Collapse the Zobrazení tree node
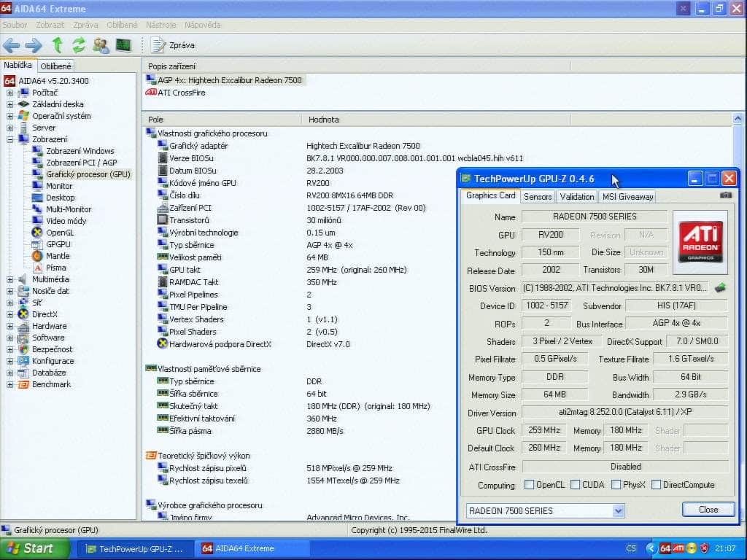This screenshot has height=560, width=747. pos(10,139)
